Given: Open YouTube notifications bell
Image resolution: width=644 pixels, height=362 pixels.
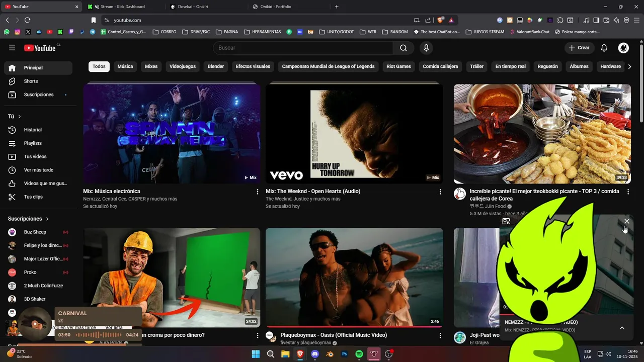Looking at the screenshot, I should tap(604, 48).
